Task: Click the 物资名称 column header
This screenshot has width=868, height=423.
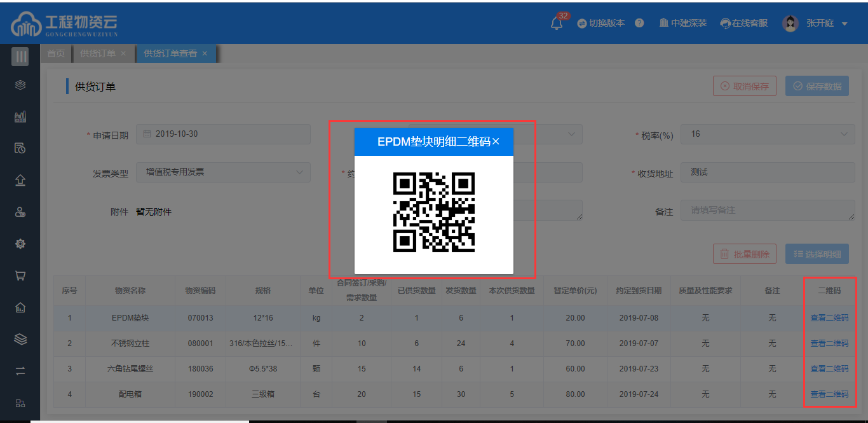Action: pyautogui.click(x=130, y=291)
